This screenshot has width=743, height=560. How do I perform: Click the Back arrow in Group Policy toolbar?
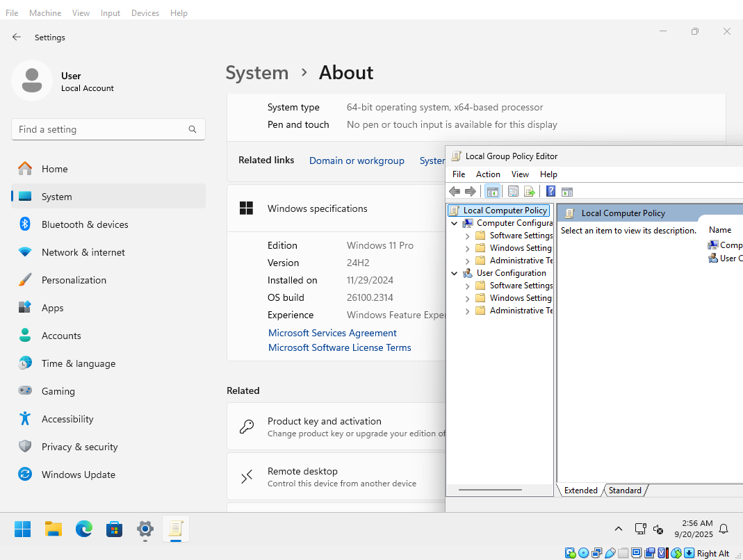455,192
